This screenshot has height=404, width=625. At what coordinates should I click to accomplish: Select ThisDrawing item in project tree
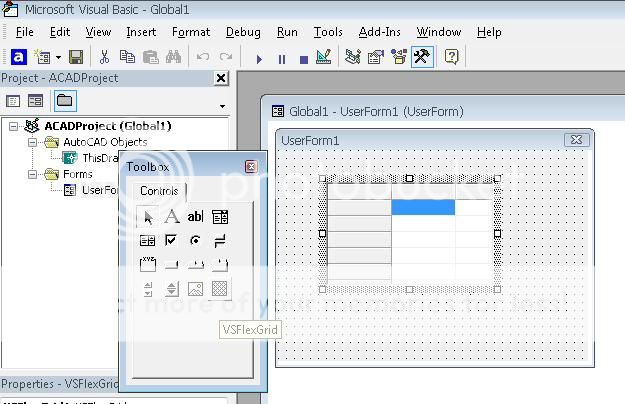click(100, 158)
